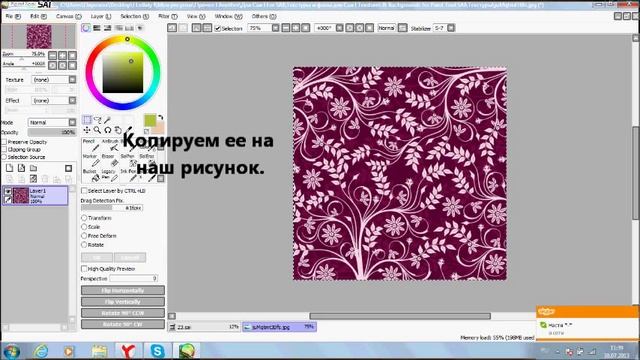The image size is (640, 360).
Task: Select the Move tool
Action: click(87, 130)
